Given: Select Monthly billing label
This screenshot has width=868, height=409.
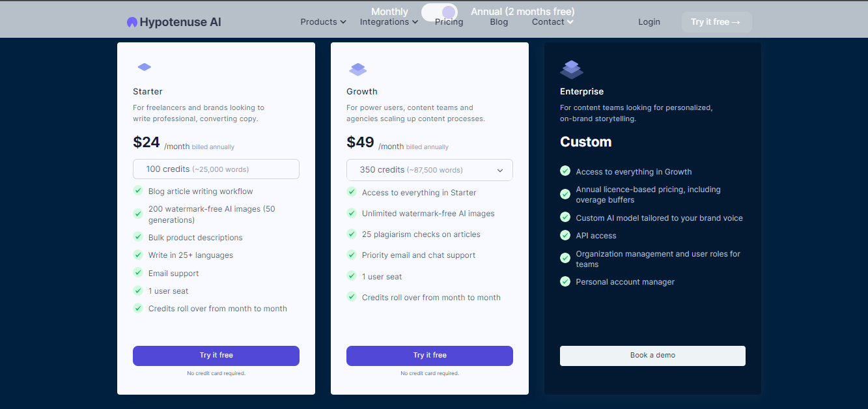Looking at the screenshot, I should (389, 12).
